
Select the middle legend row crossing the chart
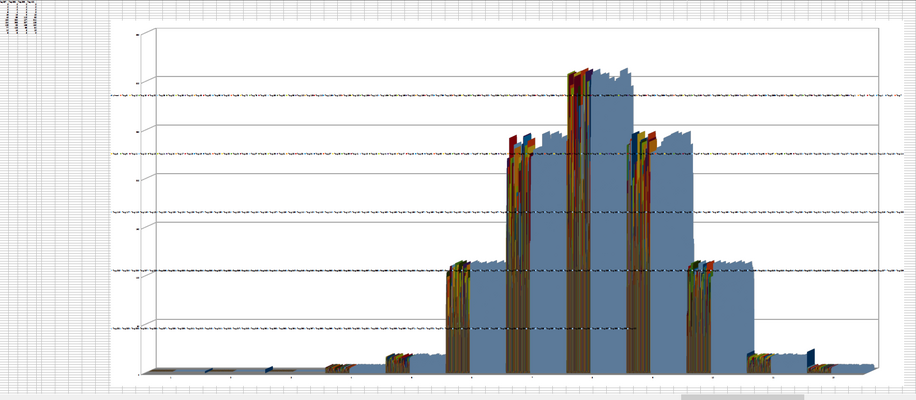point(507,213)
